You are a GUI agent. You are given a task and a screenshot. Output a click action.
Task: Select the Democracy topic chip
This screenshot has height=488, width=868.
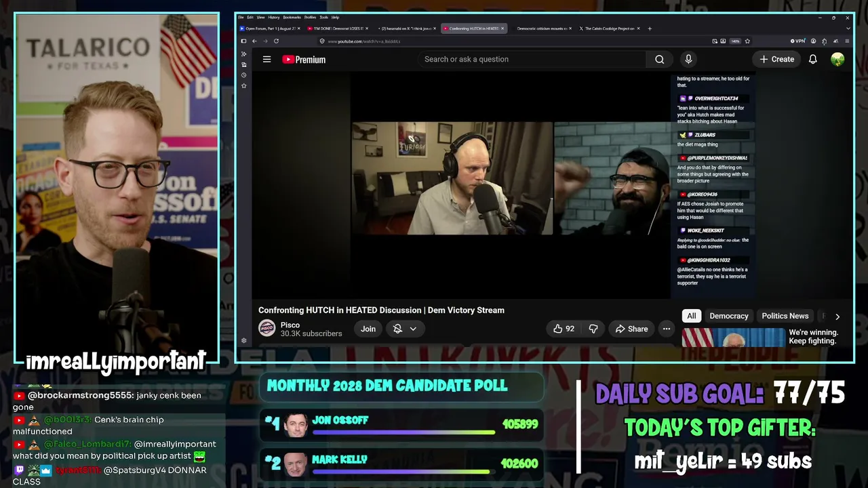(729, 317)
